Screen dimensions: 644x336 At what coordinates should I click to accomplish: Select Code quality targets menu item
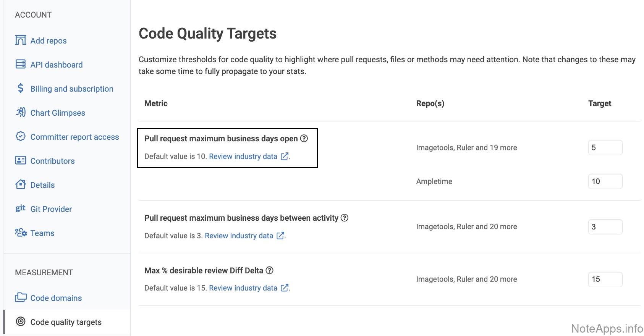pyautogui.click(x=66, y=322)
